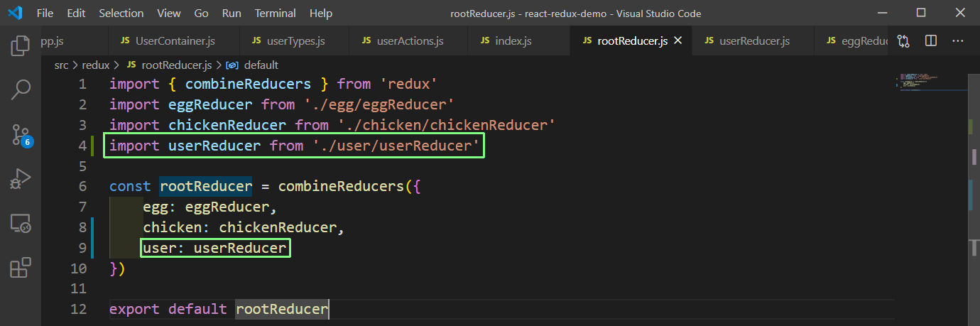Screen dimensions: 980x326
Task: Open the editor More Actions ellipsis menu
Action: 958,41
